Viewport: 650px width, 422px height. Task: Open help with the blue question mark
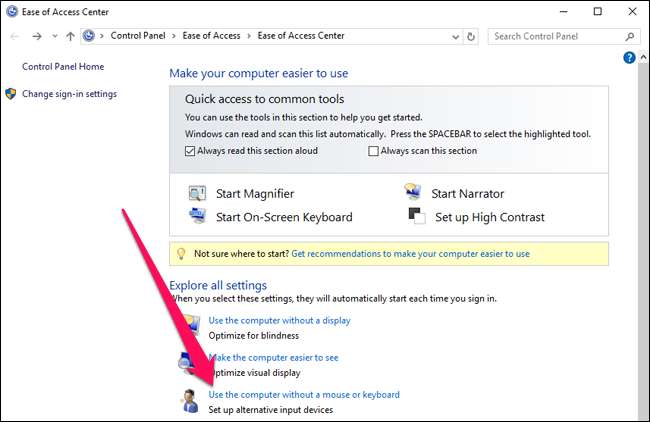629,57
